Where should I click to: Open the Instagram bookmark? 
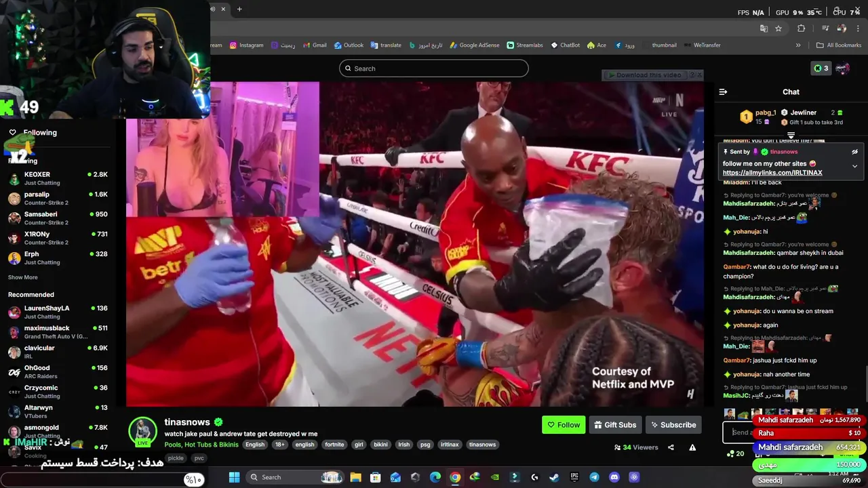pyautogui.click(x=246, y=45)
